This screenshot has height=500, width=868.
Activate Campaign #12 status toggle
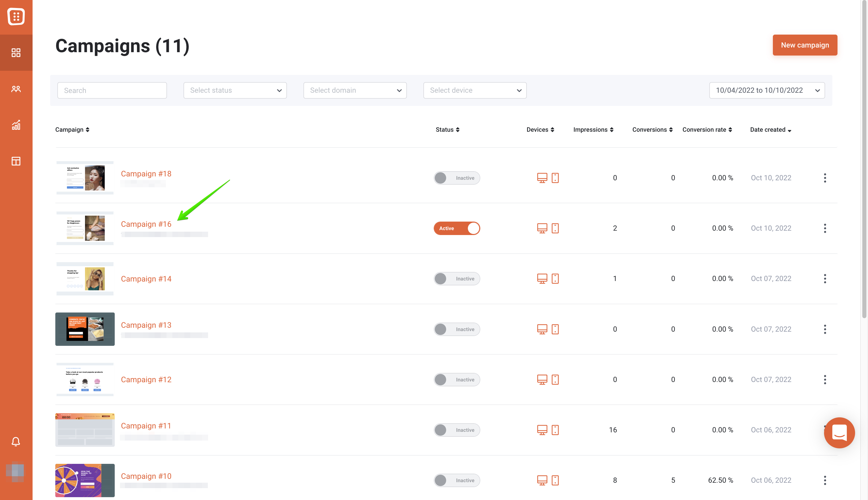[457, 379]
